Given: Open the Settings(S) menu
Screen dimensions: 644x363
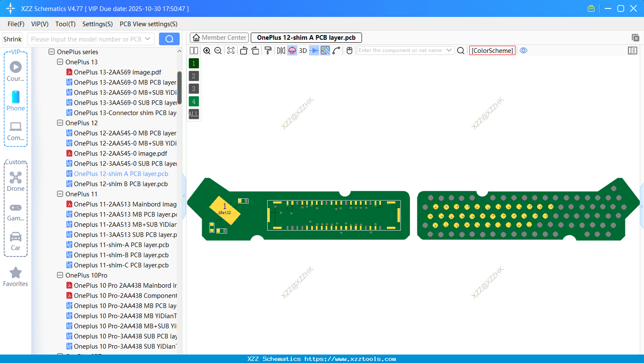Looking at the screenshot, I should click(97, 24).
